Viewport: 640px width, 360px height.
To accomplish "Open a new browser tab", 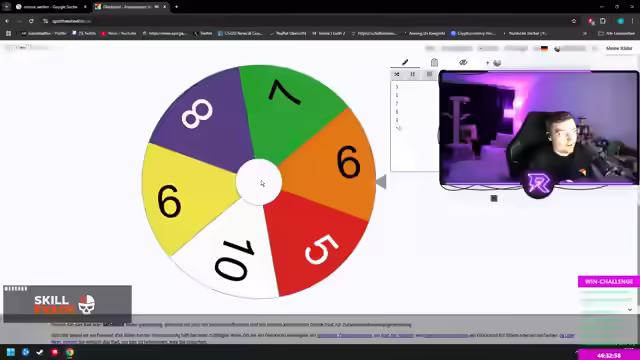I will (176, 7).
